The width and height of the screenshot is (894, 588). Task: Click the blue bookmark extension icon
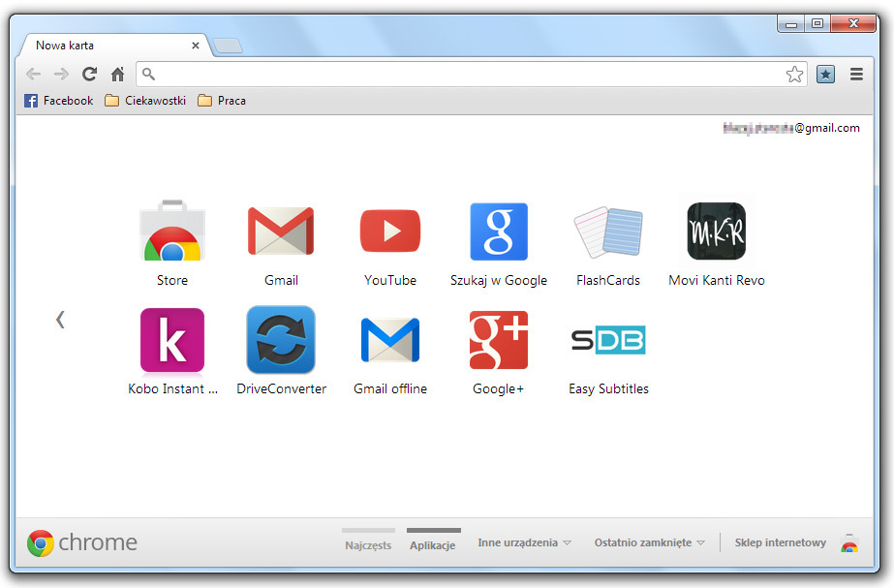click(x=825, y=75)
